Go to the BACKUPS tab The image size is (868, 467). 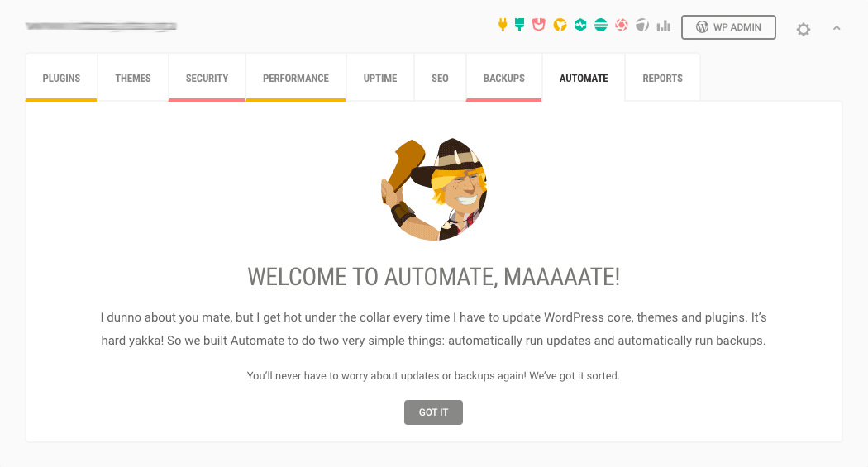coord(503,78)
